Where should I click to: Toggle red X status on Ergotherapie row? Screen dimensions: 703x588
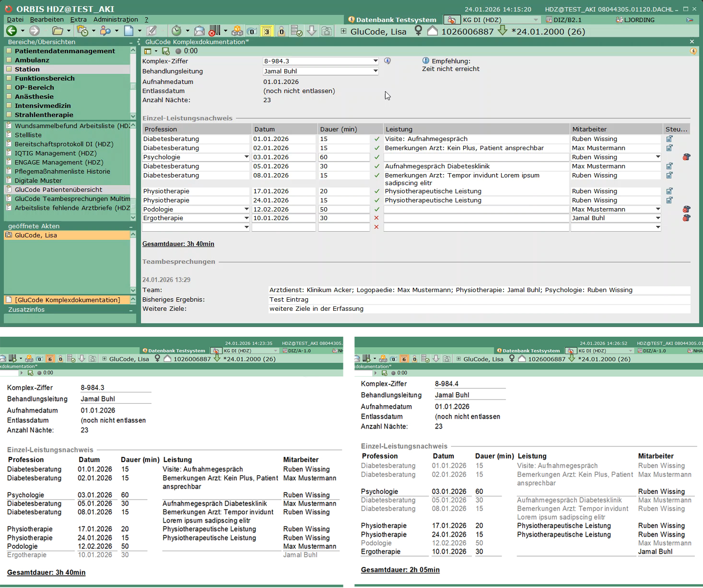(x=376, y=218)
